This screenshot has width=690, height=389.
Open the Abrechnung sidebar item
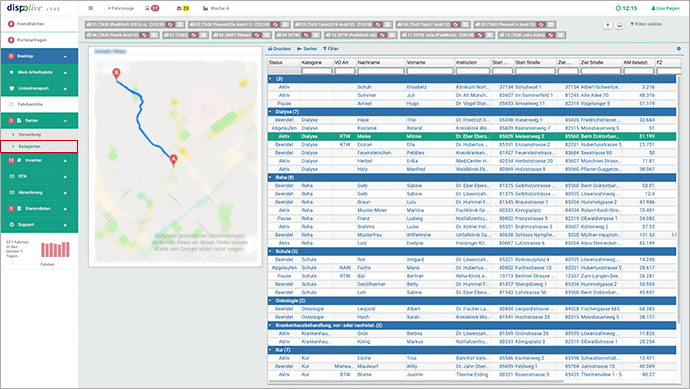tap(40, 193)
